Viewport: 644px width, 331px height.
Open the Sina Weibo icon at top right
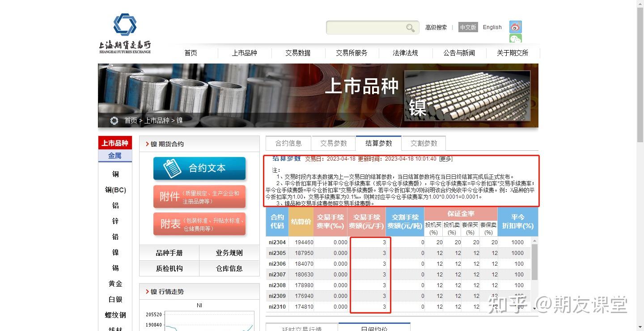[x=515, y=27]
